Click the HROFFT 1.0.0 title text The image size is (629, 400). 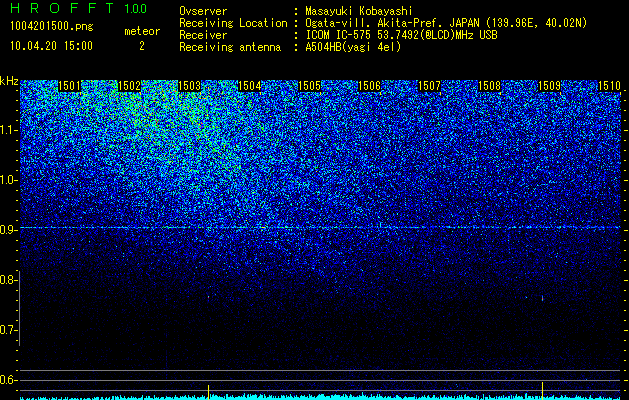(78, 8)
